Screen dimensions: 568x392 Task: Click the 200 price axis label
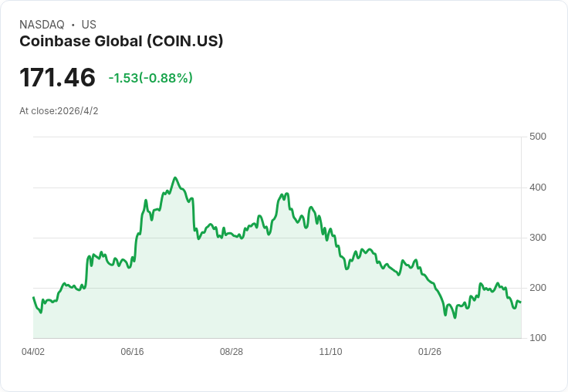[x=538, y=288]
